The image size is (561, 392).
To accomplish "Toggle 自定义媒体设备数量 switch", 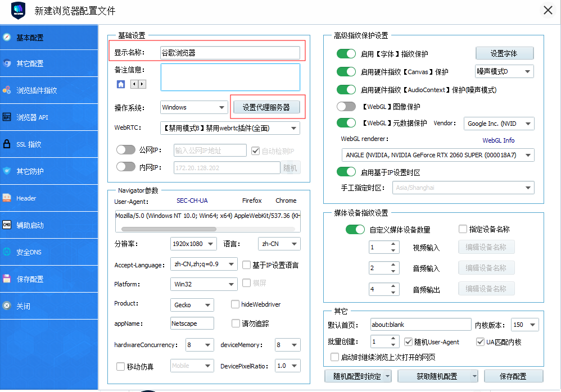I will pyautogui.click(x=355, y=229).
